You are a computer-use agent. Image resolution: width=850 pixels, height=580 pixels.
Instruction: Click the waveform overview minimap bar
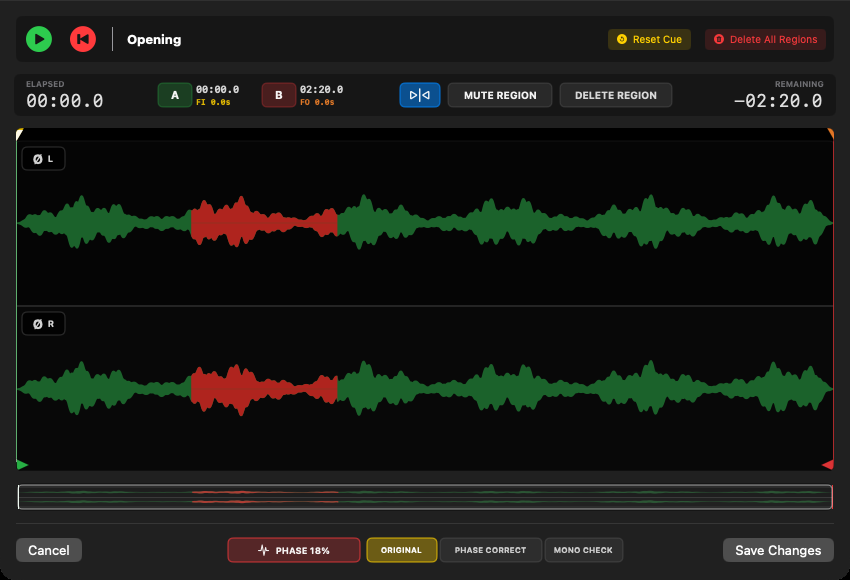(425, 497)
